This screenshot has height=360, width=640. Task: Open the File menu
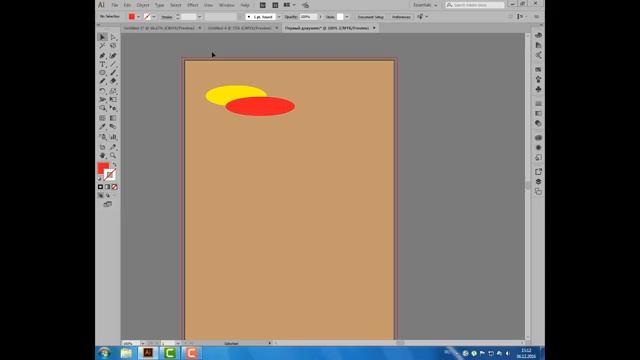(115, 5)
